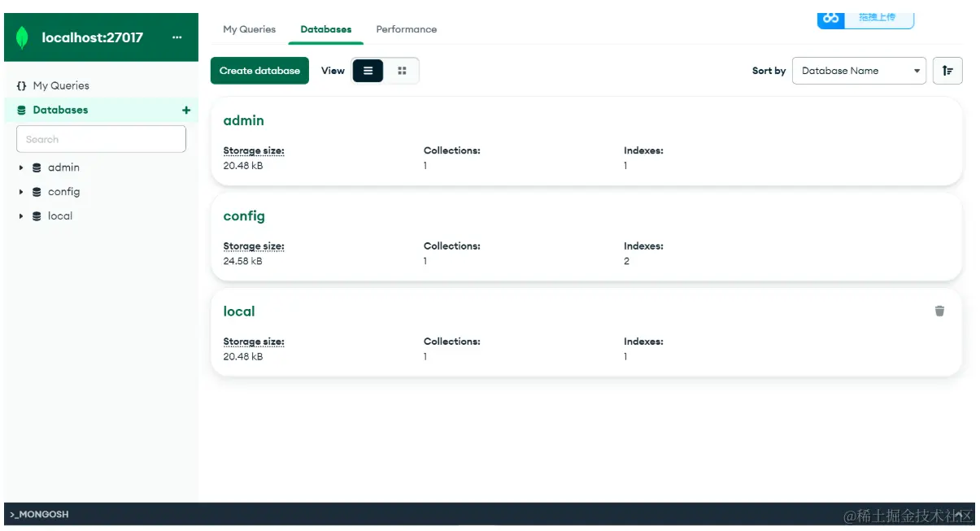980x531 pixels.
Task: Open the Performance tab
Action: click(x=407, y=29)
